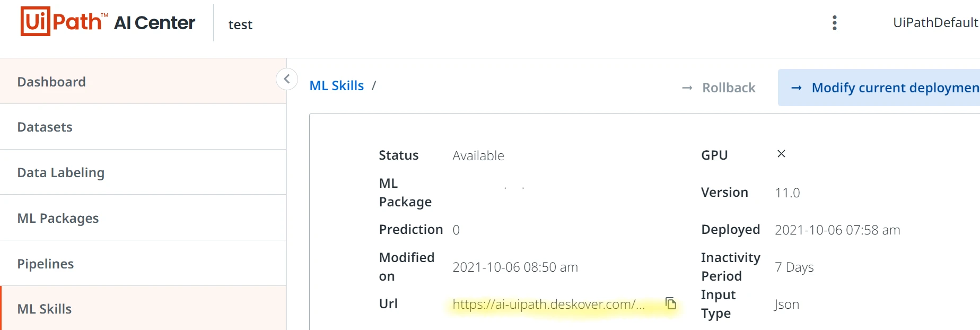Image resolution: width=980 pixels, height=330 pixels.
Task: Click the ML Skills breadcrumb link
Action: point(337,85)
